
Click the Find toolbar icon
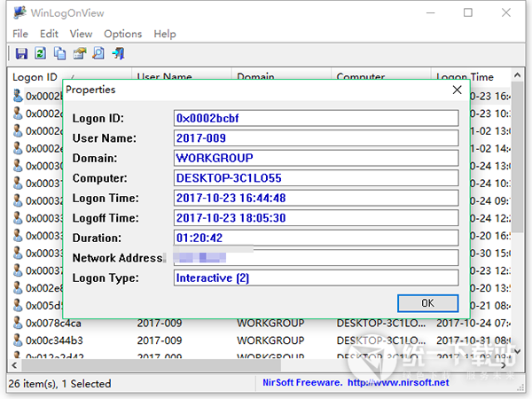[x=98, y=55]
